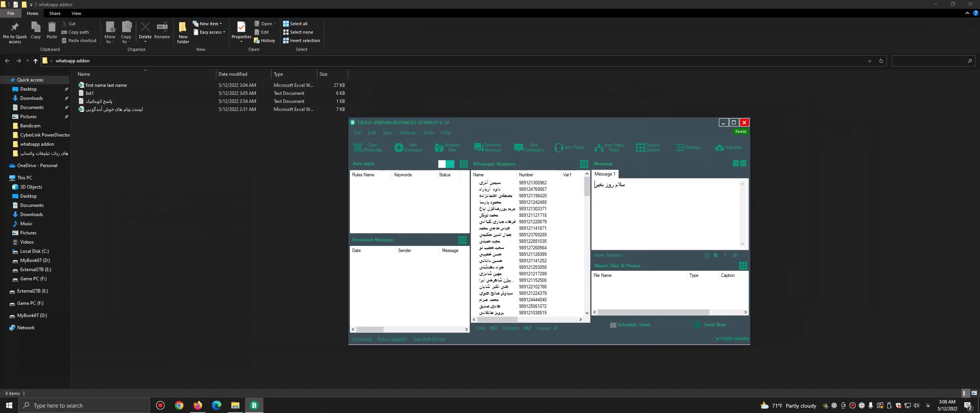Open Sent Campaigns from toolbar
This screenshot has height=413, width=980.
pyautogui.click(x=529, y=147)
